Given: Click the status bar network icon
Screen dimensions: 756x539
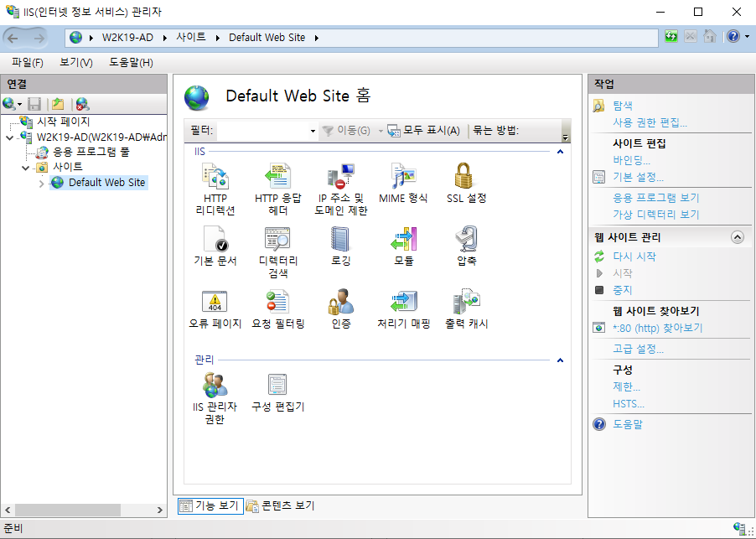Looking at the screenshot, I should 738,527.
